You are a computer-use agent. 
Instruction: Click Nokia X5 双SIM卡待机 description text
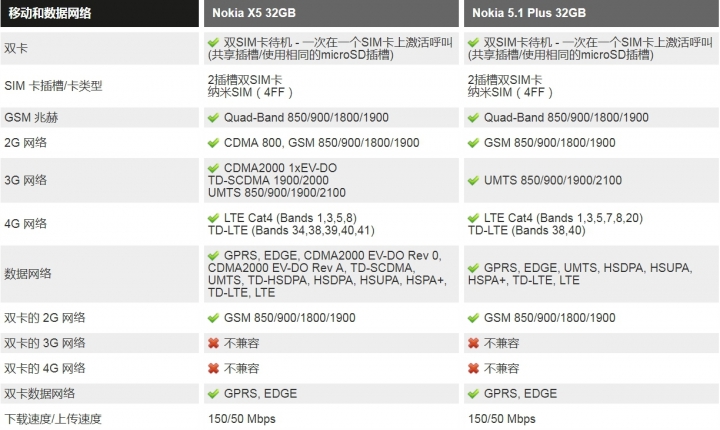(331, 49)
